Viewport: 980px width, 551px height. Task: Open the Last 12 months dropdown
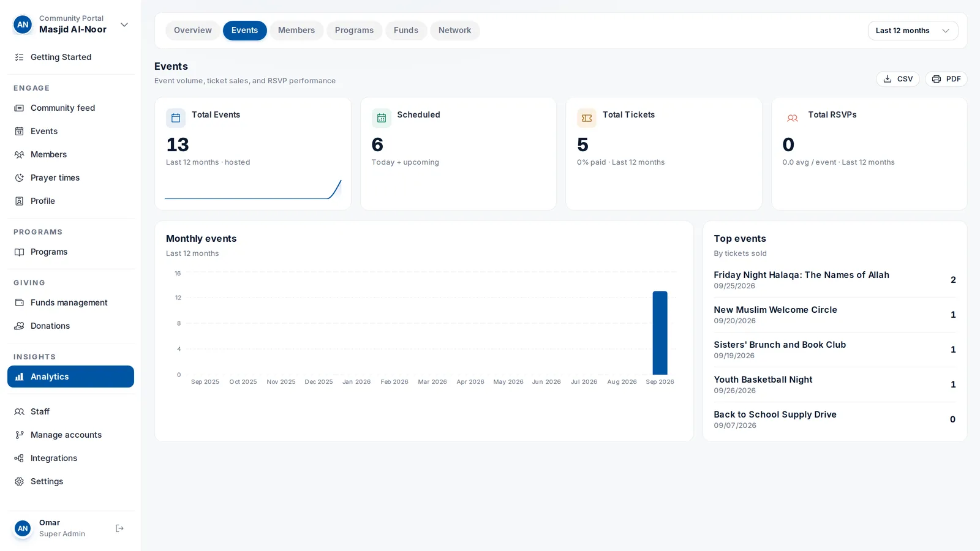point(913,31)
